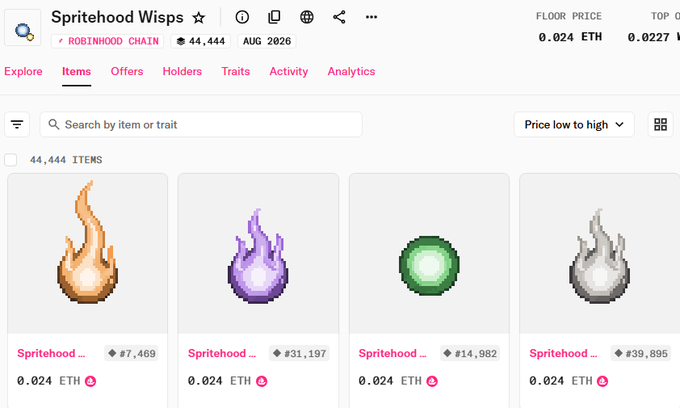The width and height of the screenshot is (680, 408).
Task: View the Activity tab
Action: [x=289, y=72]
